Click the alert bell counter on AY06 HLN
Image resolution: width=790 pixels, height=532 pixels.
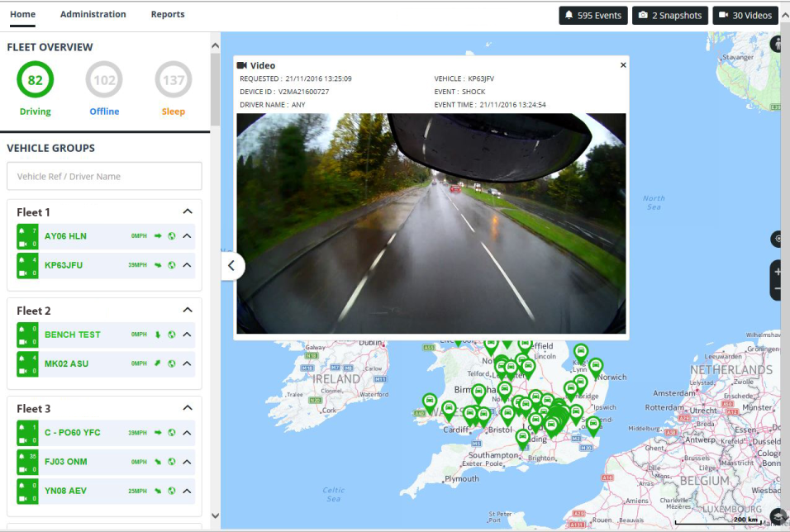(22, 230)
